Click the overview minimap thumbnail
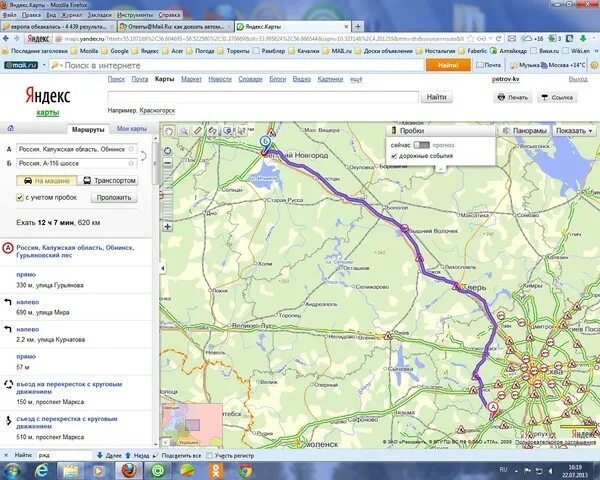 pos(191,424)
